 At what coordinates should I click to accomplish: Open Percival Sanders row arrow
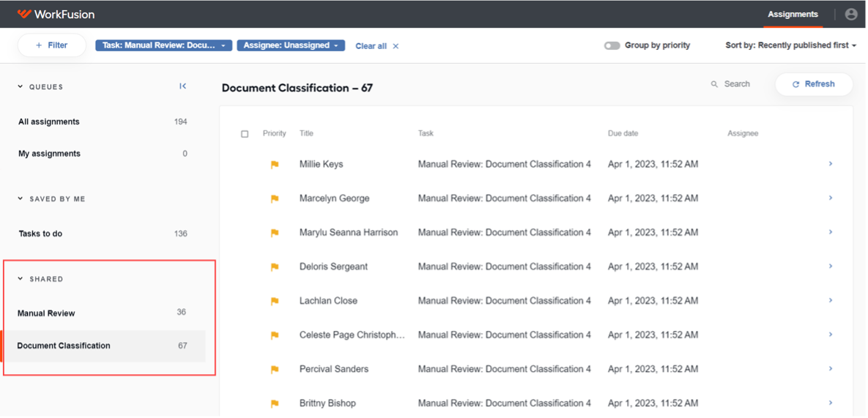pos(831,369)
